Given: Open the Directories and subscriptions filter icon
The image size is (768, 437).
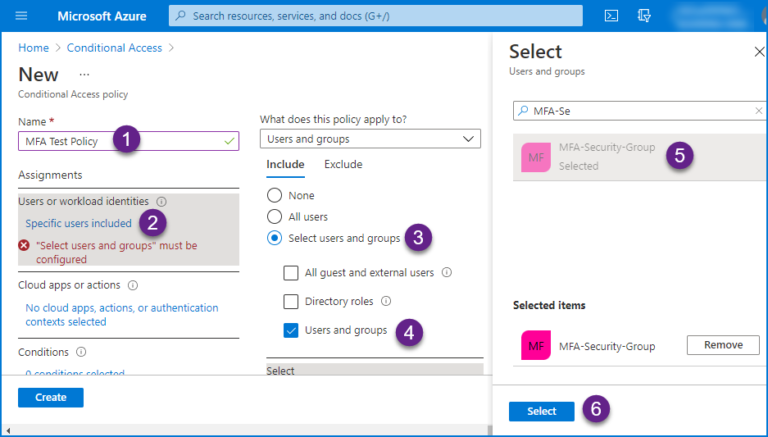Looking at the screenshot, I should 644,16.
